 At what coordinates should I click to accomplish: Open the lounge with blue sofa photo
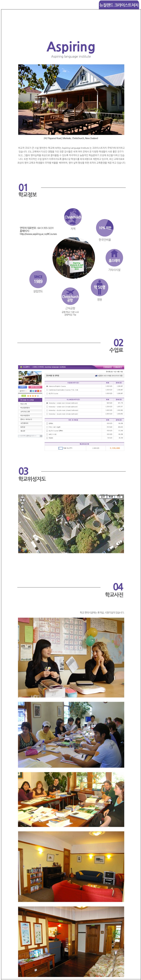(71, 866)
